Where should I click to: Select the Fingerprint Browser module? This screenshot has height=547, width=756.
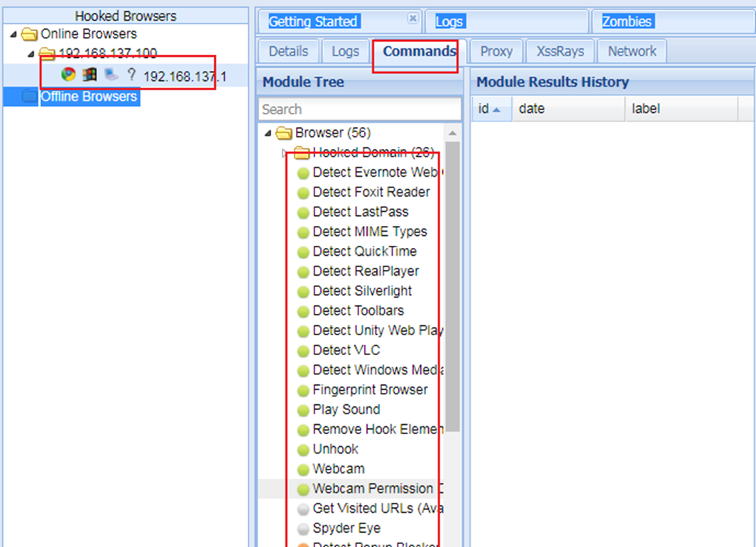(370, 390)
